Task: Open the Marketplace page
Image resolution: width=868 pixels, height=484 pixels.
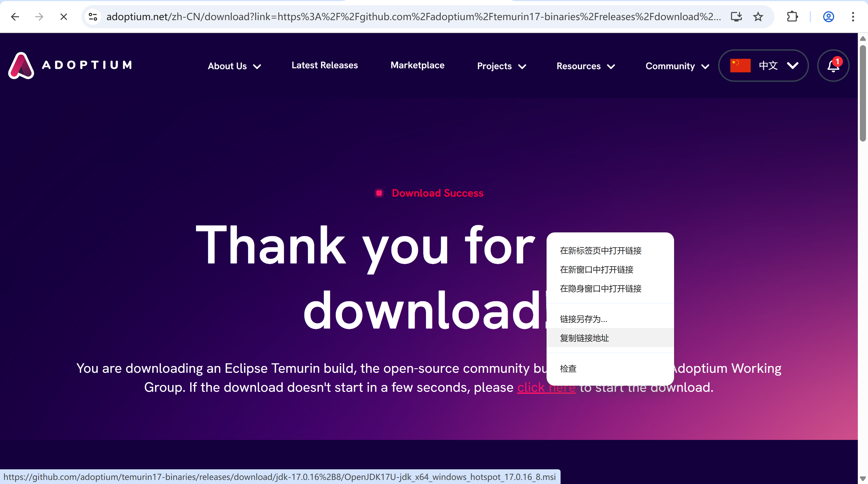Action: tap(417, 65)
